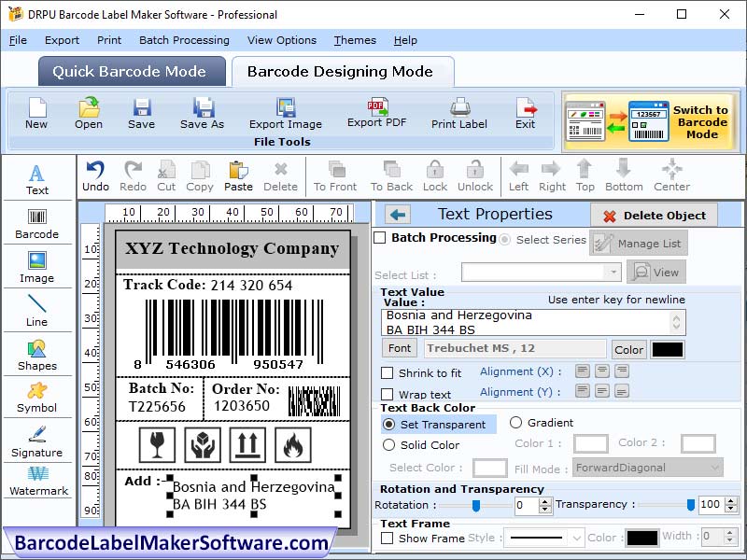
Task: Select the Select Series radio button
Action: pos(504,240)
